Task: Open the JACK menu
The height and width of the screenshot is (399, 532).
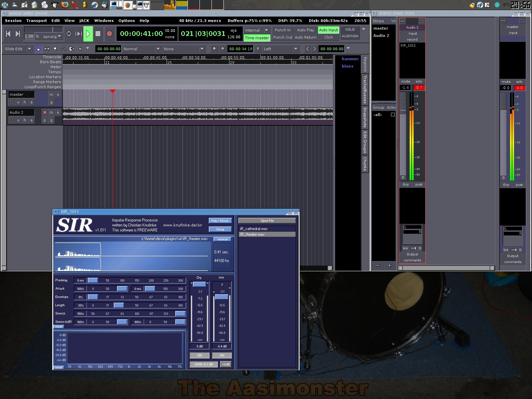Action: point(84,21)
